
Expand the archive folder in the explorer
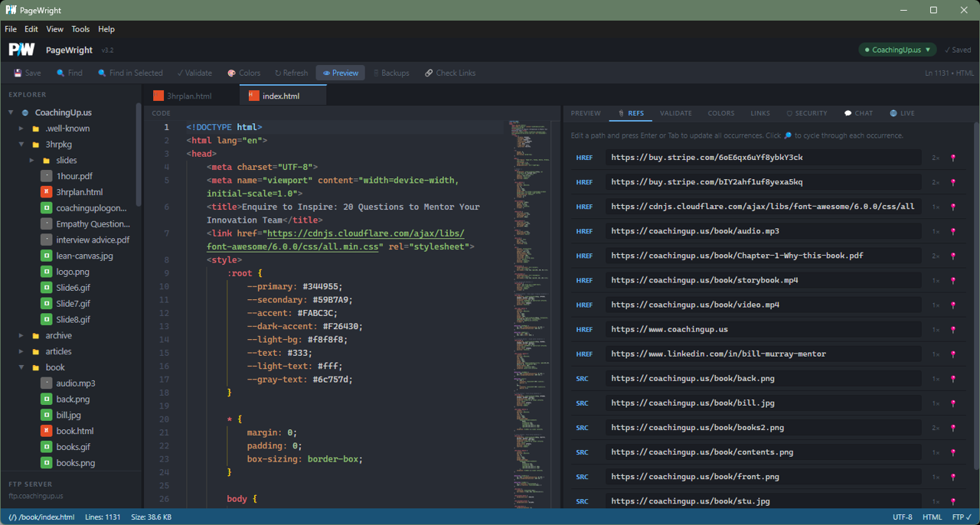tap(21, 335)
